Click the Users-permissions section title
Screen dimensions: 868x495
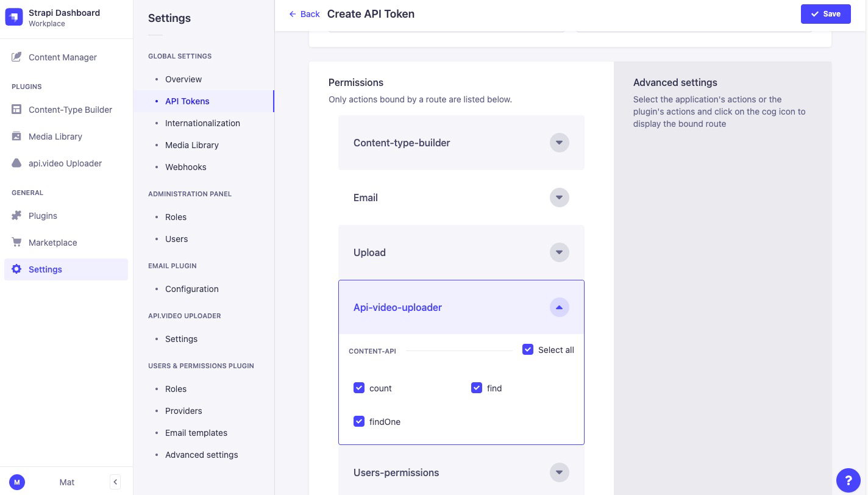396,472
